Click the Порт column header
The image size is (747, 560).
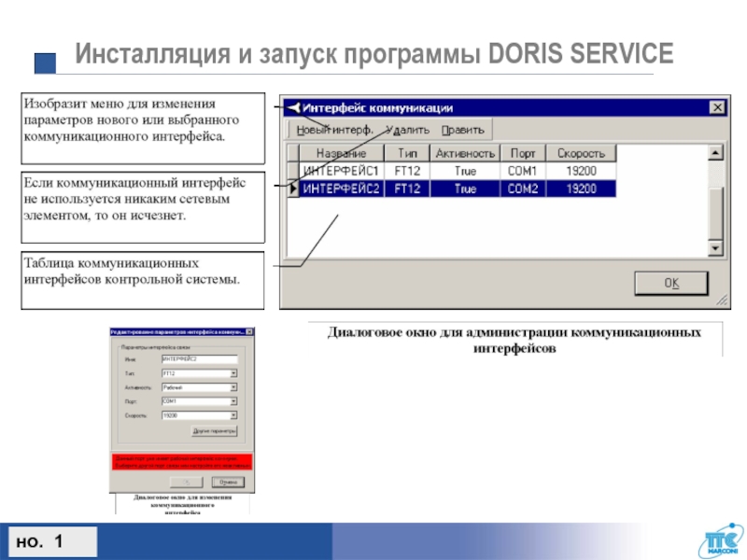coord(523,153)
